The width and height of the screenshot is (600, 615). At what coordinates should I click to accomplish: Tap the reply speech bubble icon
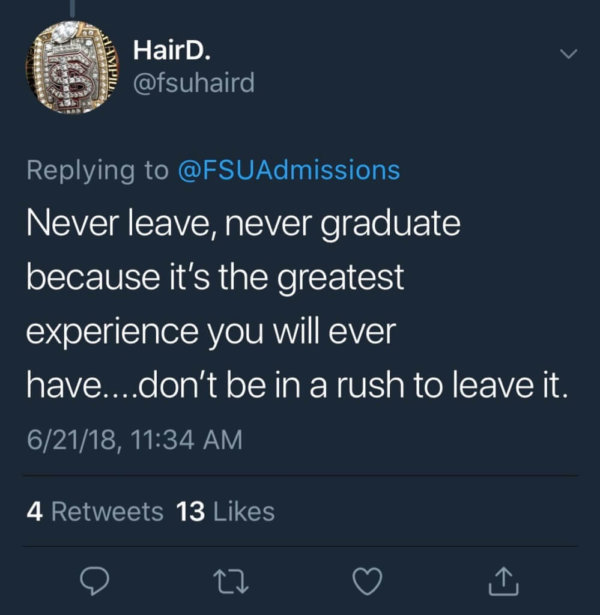tap(94, 581)
